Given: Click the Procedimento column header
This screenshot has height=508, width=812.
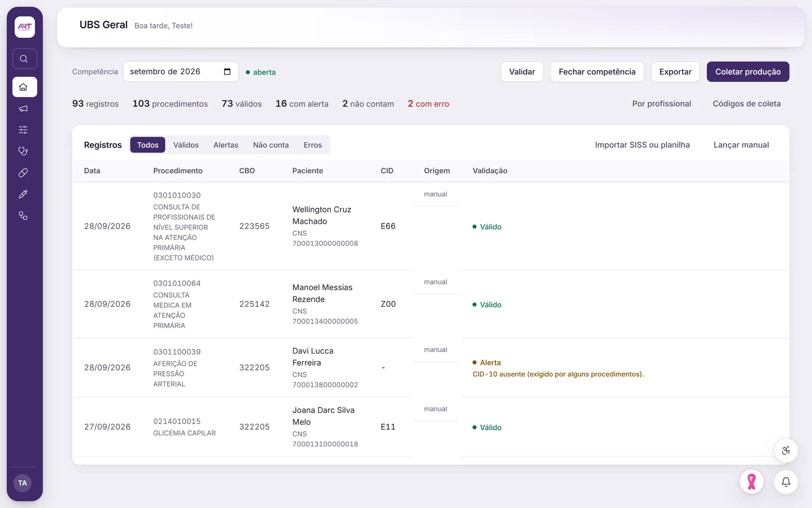Looking at the screenshot, I should (x=178, y=171).
